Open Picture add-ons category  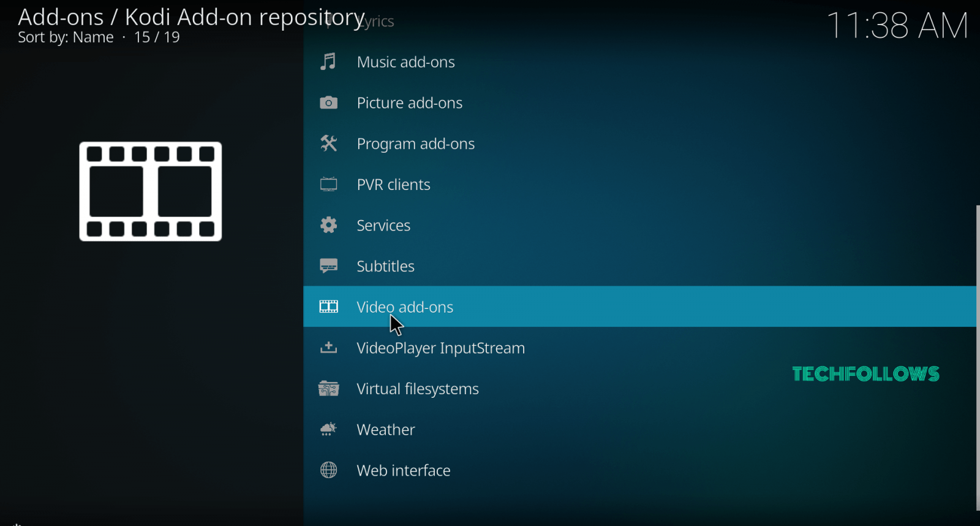coord(639,102)
